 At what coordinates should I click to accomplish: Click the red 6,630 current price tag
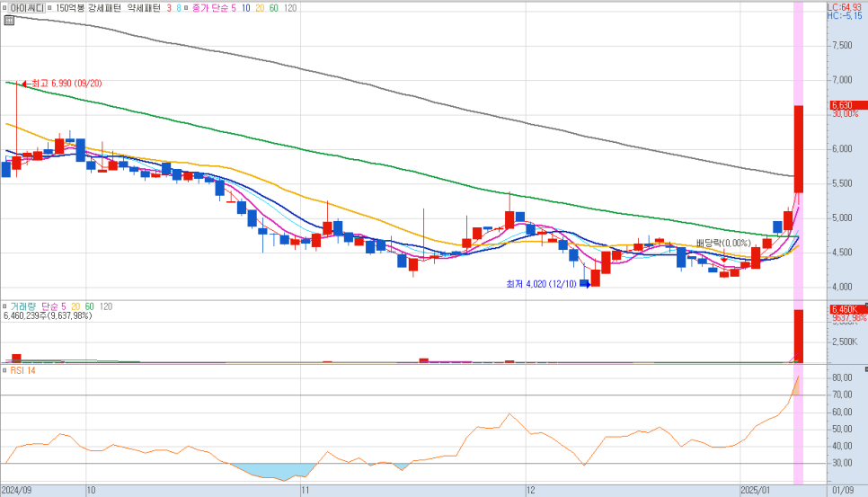coord(848,105)
